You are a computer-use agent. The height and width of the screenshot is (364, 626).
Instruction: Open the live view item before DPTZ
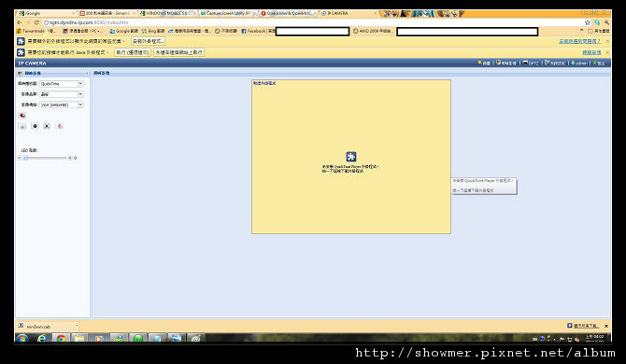[506, 63]
